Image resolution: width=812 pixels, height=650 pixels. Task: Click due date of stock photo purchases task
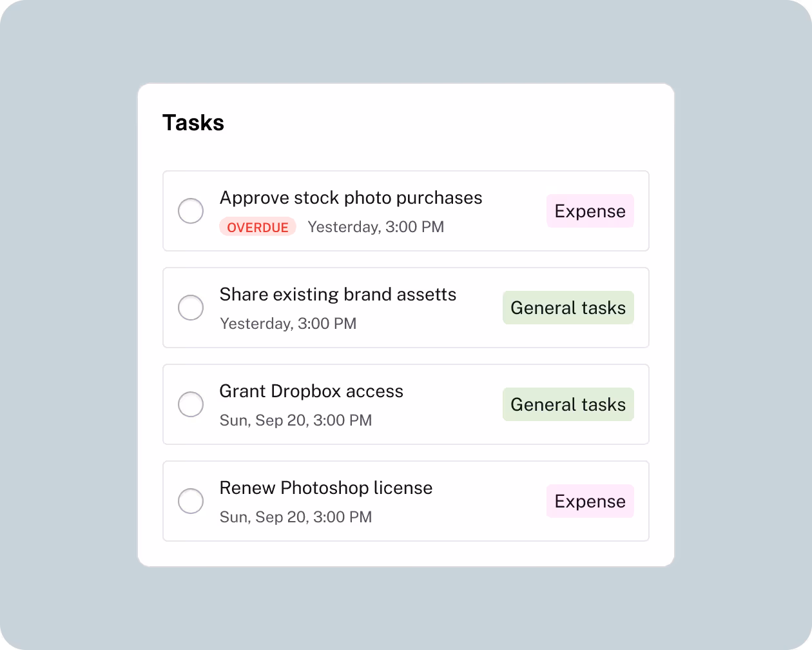[376, 227]
